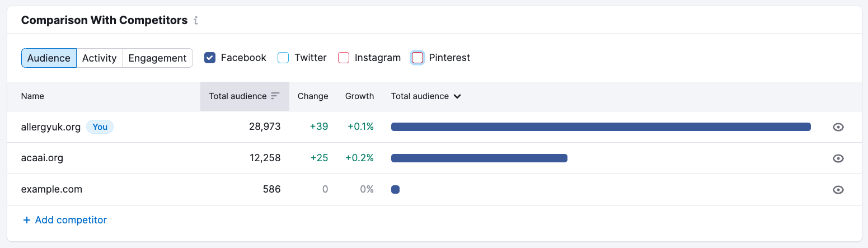This screenshot has height=248, width=868.
Task: Tick the Instagram checkbox
Action: 344,58
